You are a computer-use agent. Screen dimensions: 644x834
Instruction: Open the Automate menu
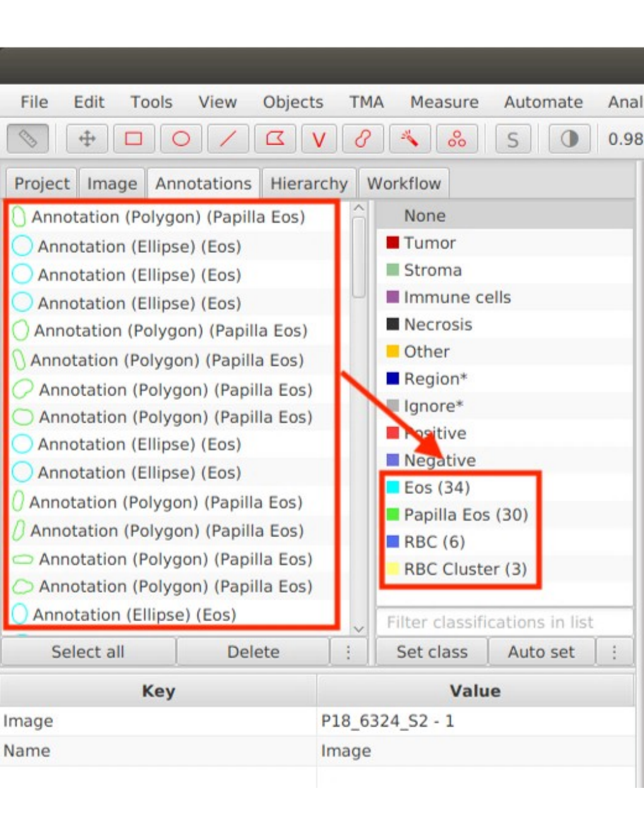tap(543, 102)
